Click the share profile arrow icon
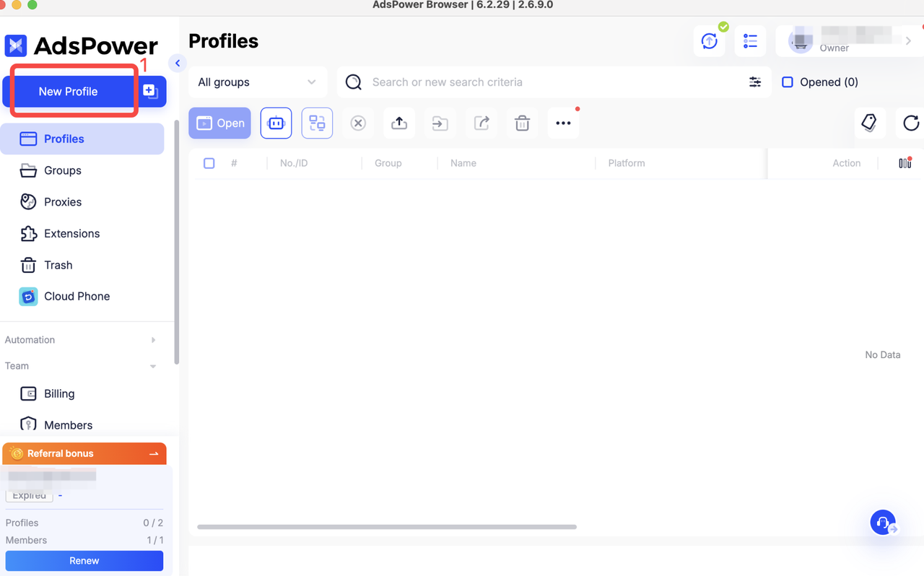 click(481, 123)
